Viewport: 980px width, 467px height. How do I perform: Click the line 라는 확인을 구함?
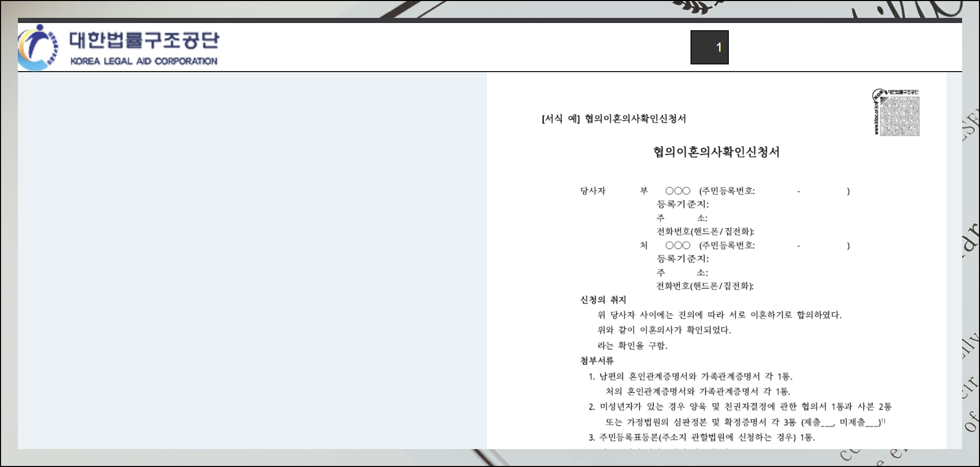[x=632, y=345]
